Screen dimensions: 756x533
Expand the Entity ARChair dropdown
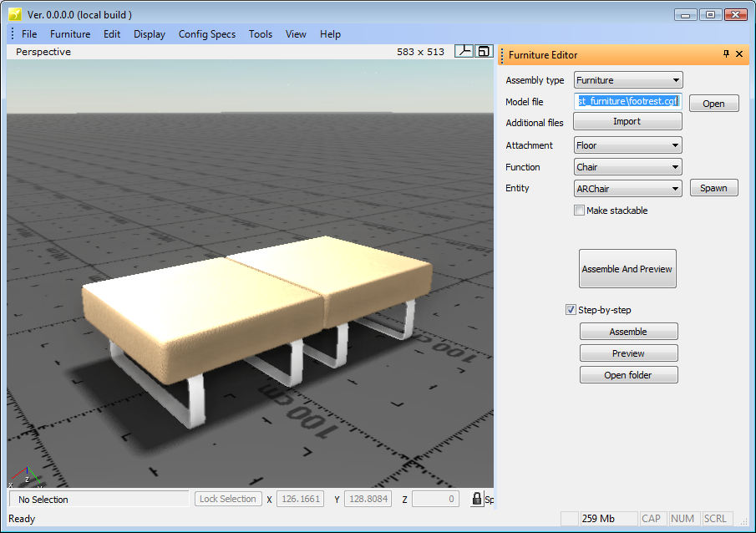click(627, 189)
